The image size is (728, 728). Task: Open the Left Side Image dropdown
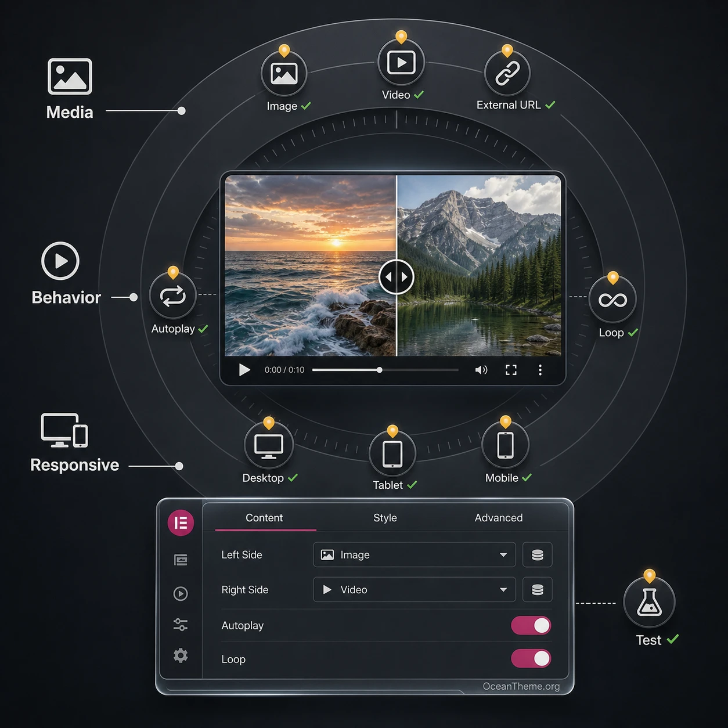pos(415,554)
